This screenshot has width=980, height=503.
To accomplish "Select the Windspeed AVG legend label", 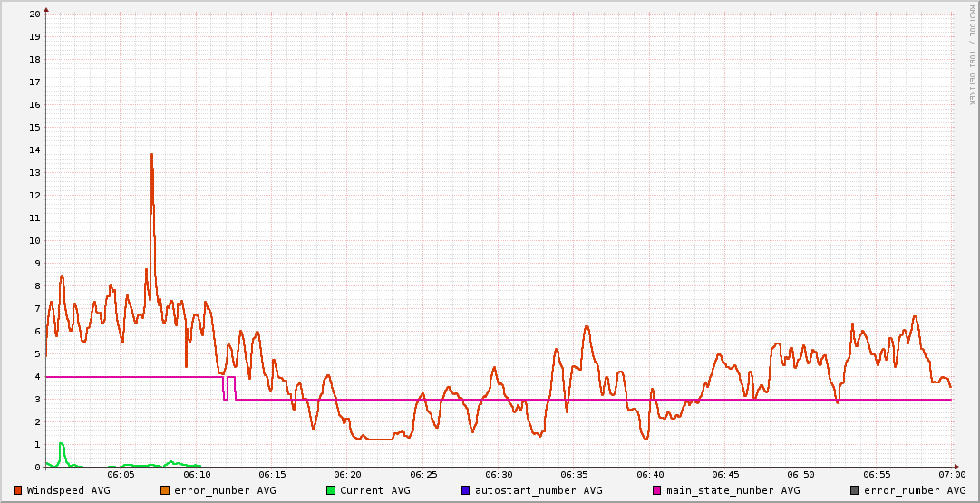I will 69,490.
